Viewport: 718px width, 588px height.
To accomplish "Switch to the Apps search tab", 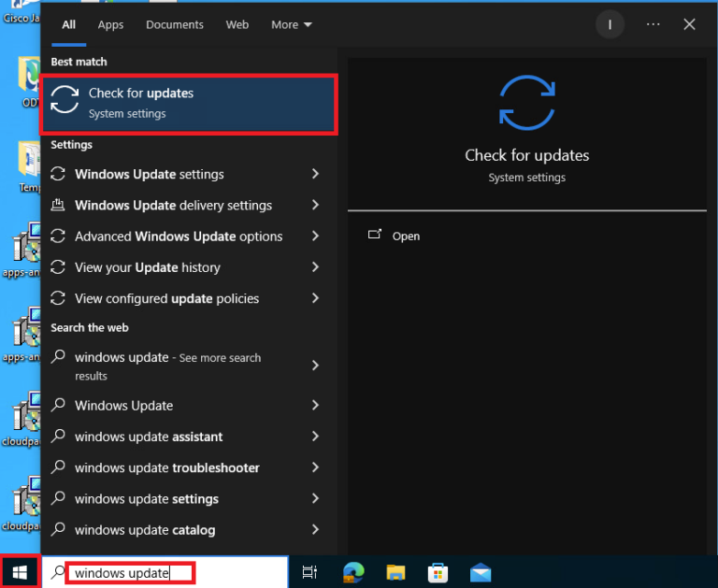I will point(110,24).
